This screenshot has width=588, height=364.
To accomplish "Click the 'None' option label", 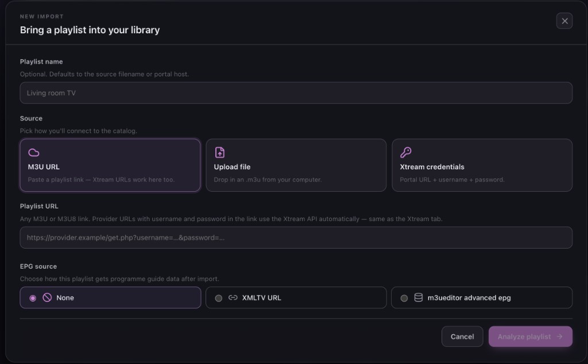I will click(x=65, y=297).
